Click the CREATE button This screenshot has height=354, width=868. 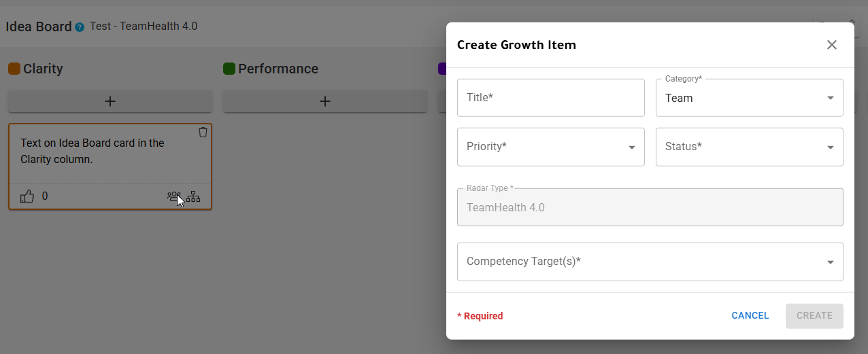814,316
